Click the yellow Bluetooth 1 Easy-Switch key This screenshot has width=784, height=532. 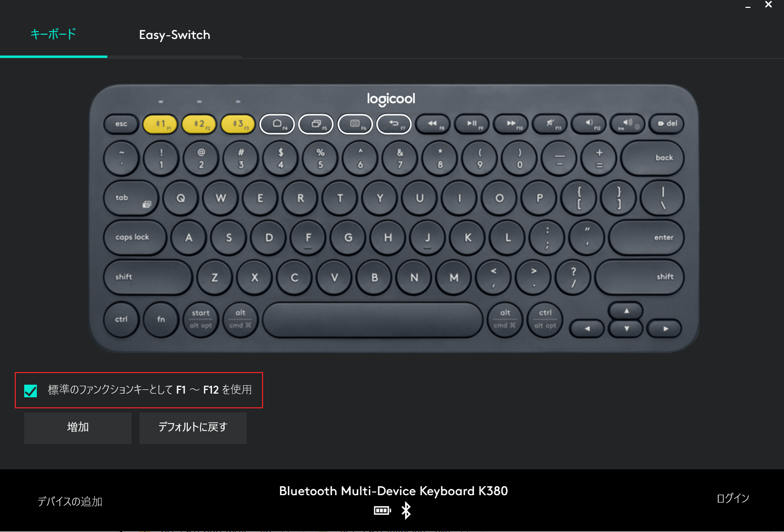point(160,124)
